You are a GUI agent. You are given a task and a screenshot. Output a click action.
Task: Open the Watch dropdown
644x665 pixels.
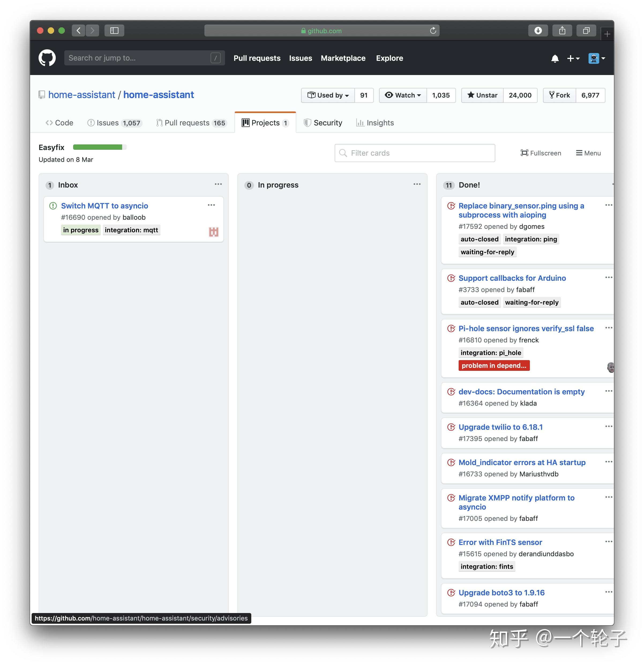point(403,95)
